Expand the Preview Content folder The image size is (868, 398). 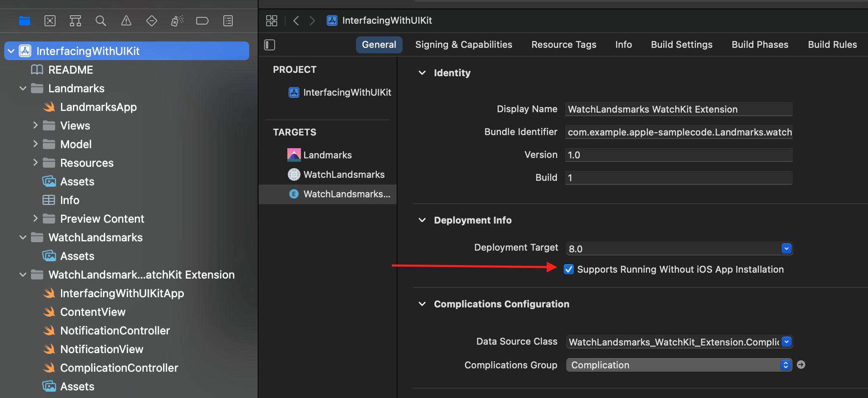(x=35, y=218)
